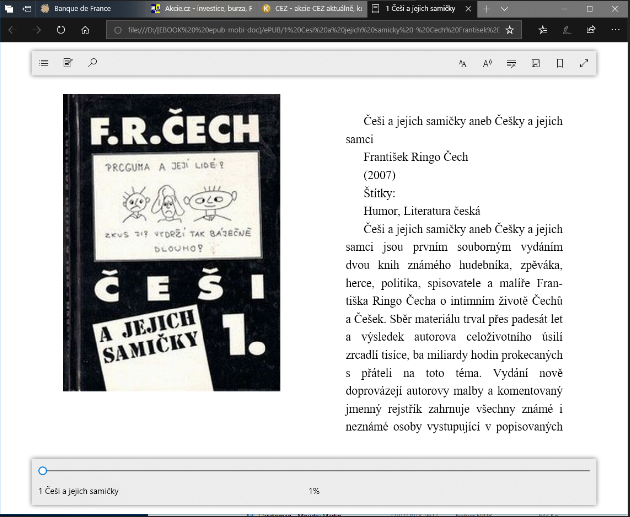The height and width of the screenshot is (517, 630).
Task: Click the author name František Ringo Čech
Action: pyautogui.click(x=415, y=157)
